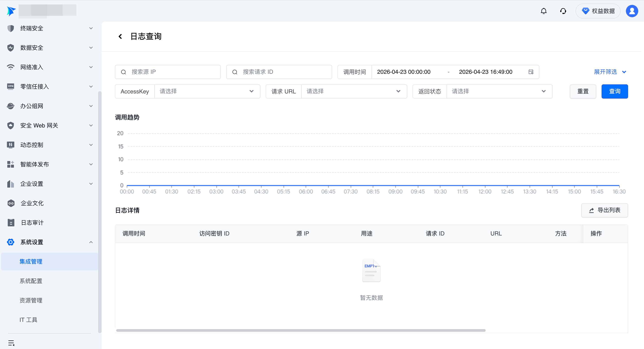Click the export icon in 导出列表
Viewport: 644px width, 349px height.
(x=591, y=211)
